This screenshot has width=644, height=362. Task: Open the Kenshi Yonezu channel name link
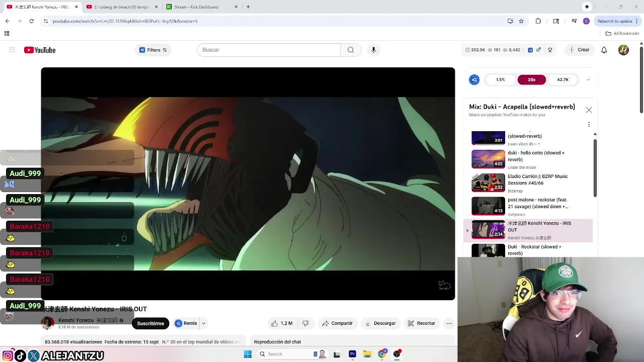tap(88, 320)
